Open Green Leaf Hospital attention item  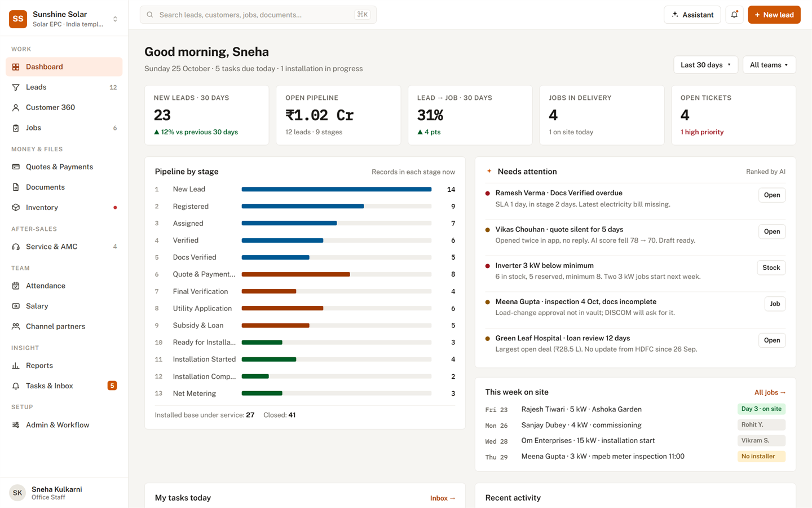pos(771,340)
